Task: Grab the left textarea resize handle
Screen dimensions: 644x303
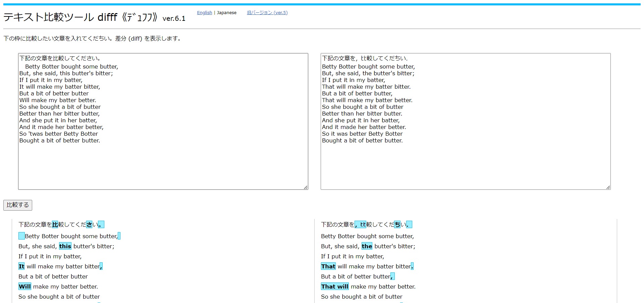Action: [x=306, y=187]
